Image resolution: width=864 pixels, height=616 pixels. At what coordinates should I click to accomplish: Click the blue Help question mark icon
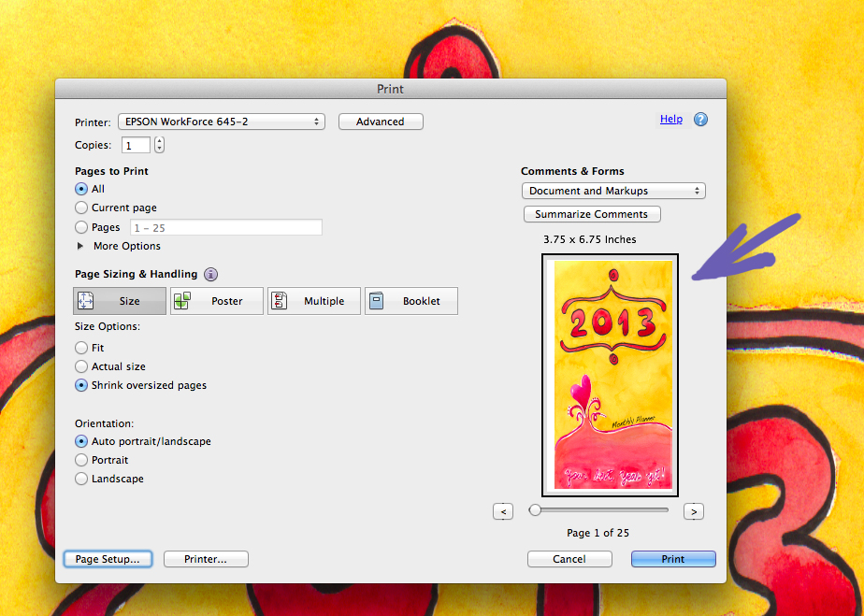click(700, 120)
